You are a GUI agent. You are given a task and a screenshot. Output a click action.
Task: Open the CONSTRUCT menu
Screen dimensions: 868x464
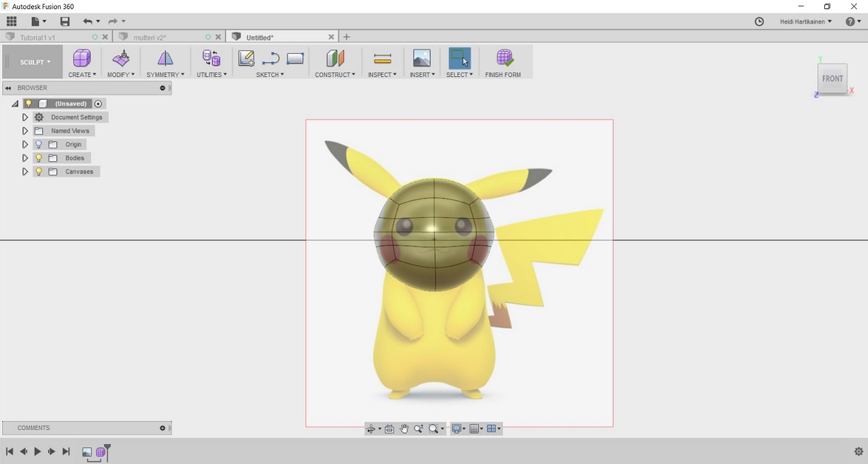tap(335, 75)
